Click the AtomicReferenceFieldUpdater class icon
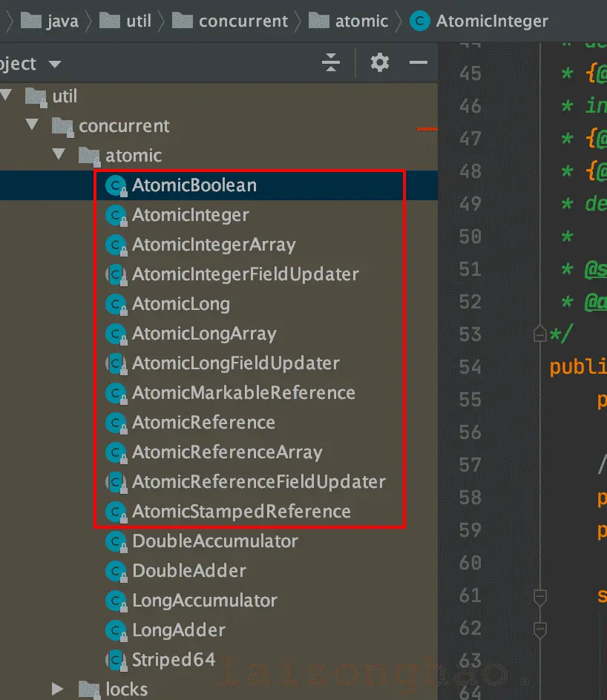The image size is (607, 700). [x=116, y=482]
